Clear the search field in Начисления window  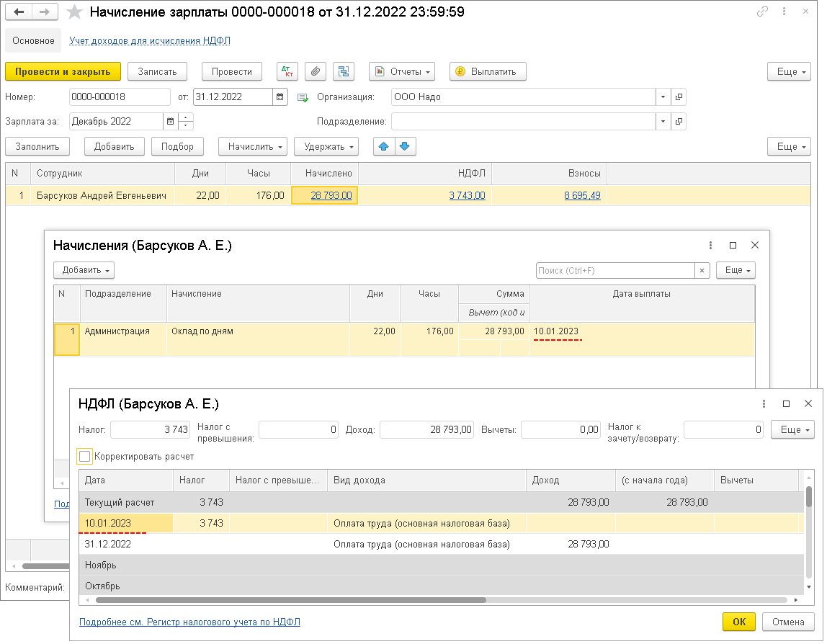coord(702,271)
